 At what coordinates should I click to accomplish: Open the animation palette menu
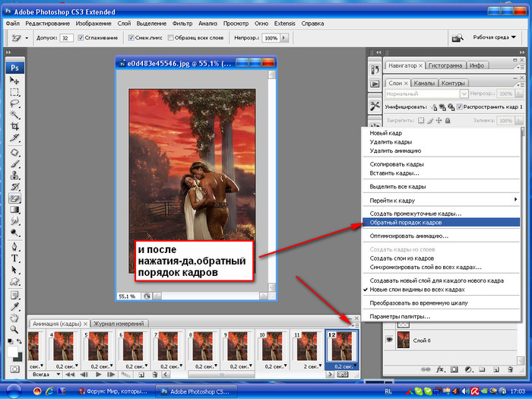[x=355, y=325]
